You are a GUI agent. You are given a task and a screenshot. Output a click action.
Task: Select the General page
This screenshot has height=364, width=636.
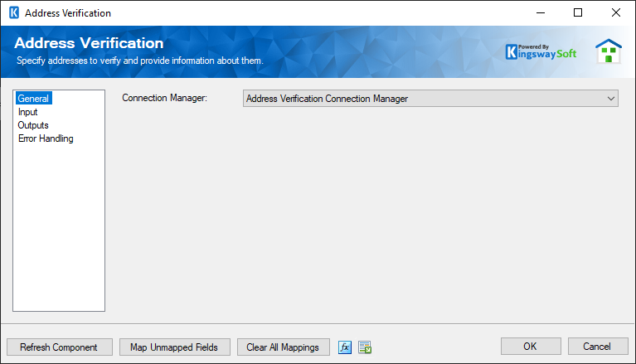(x=33, y=98)
